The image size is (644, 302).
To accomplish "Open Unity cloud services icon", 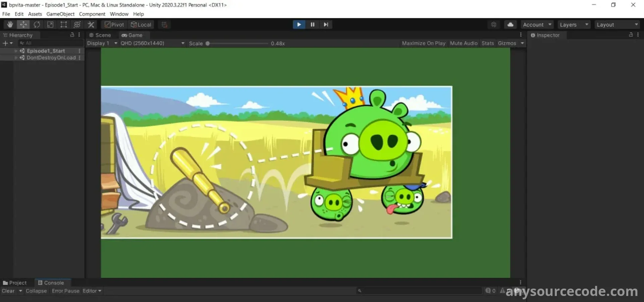I will [x=510, y=24].
